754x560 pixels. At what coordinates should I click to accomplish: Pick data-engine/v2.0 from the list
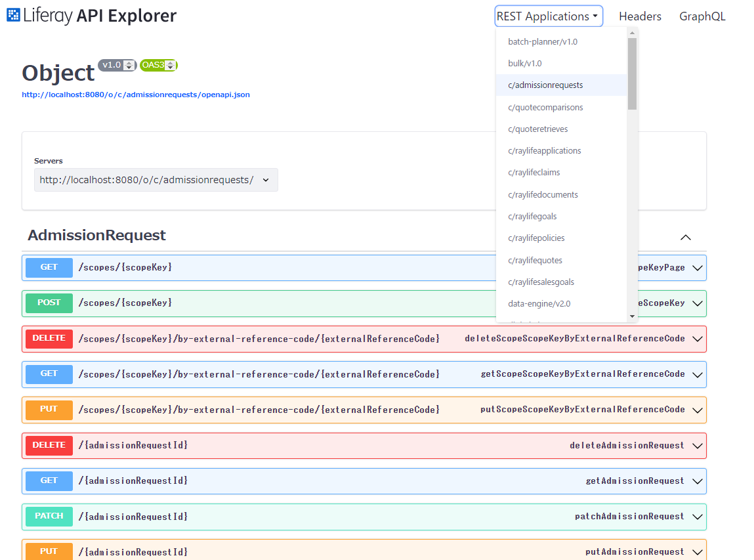(539, 304)
